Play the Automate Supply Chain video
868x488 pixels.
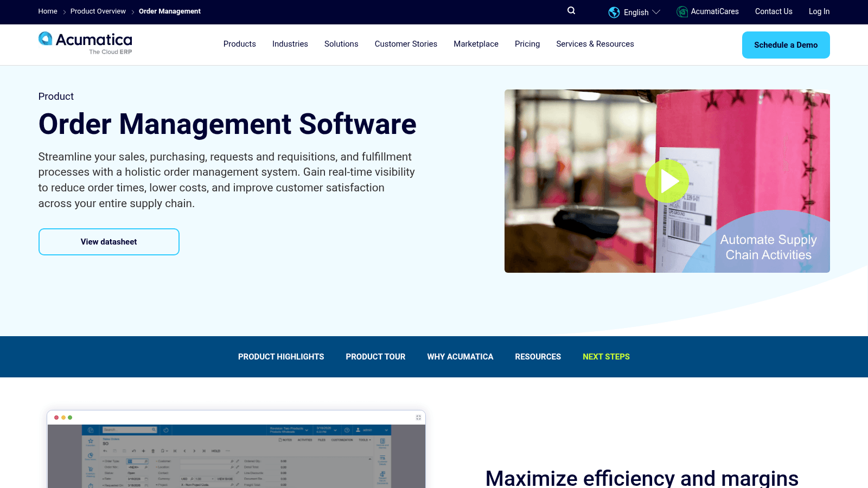[667, 181]
